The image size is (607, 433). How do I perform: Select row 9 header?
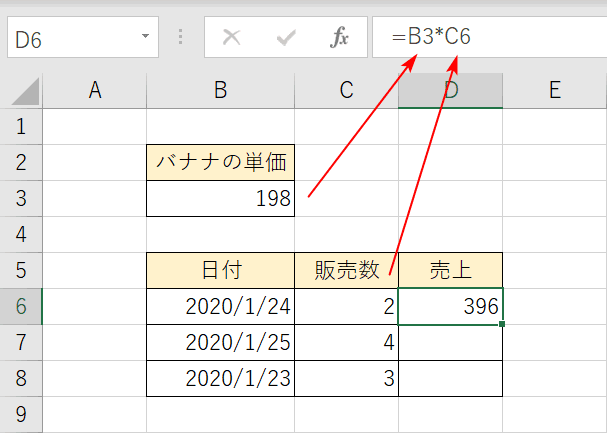tap(21, 414)
